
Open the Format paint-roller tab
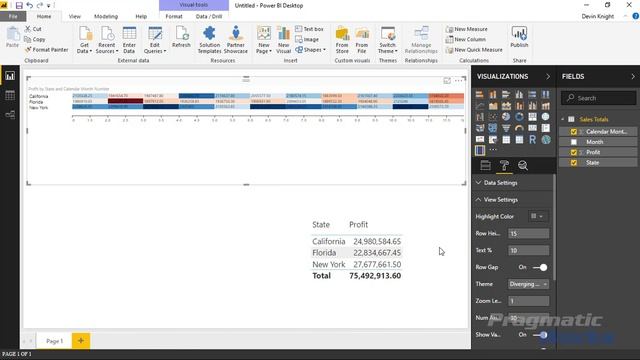pyautogui.click(x=504, y=165)
